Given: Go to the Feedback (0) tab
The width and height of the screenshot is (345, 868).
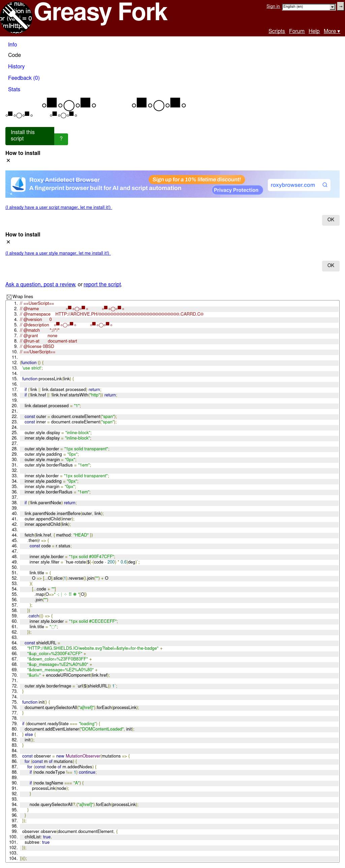Looking at the screenshot, I should point(24,78).
